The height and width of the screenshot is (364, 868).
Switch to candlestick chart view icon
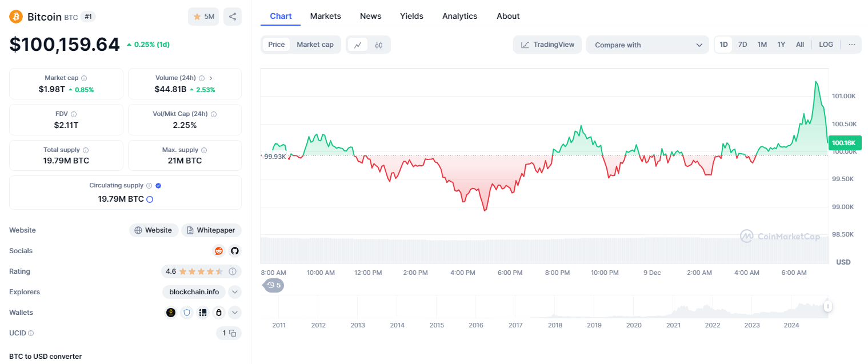point(379,45)
